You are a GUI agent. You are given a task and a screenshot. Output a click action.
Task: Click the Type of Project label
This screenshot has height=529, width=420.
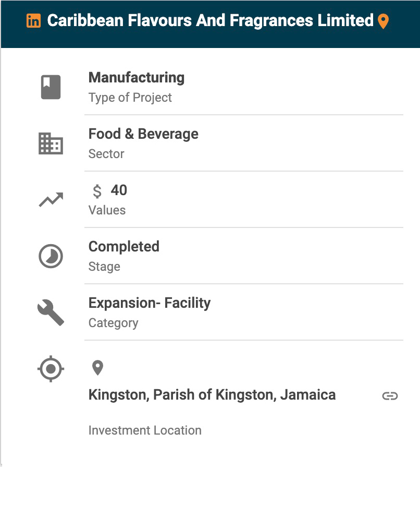click(130, 98)
